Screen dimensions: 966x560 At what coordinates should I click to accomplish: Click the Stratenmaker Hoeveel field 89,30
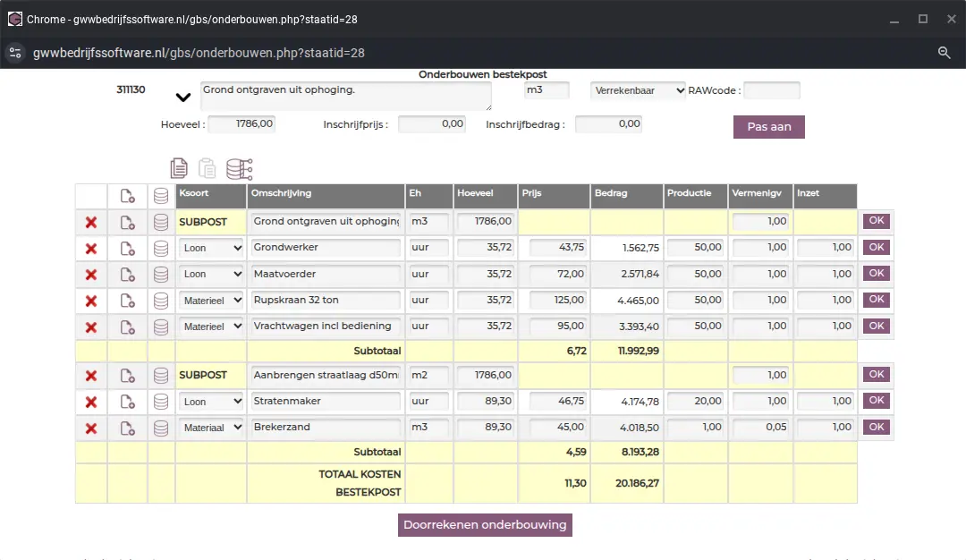click(x=486, y=402)
